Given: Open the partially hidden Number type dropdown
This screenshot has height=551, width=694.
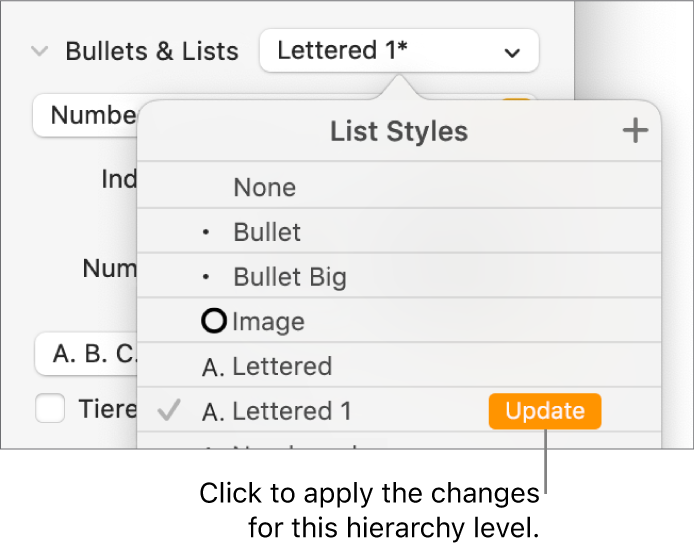Looking at the screenshot, I should pyautogui.click(x=85, y=115).
